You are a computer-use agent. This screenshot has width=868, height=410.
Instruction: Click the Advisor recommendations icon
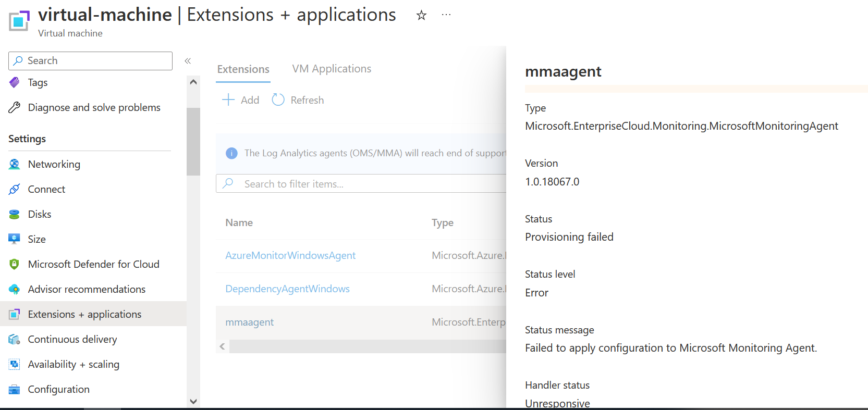(15, 289)
